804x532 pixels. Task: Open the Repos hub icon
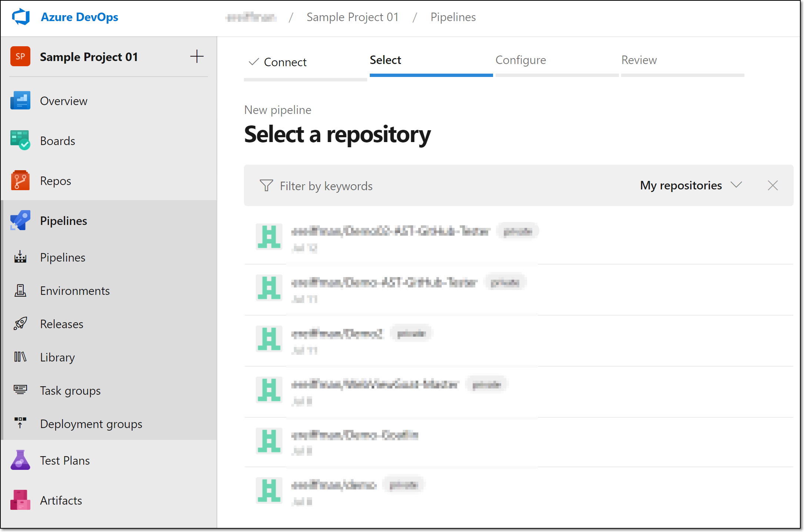pyautogui.click(x=20, y=181)
